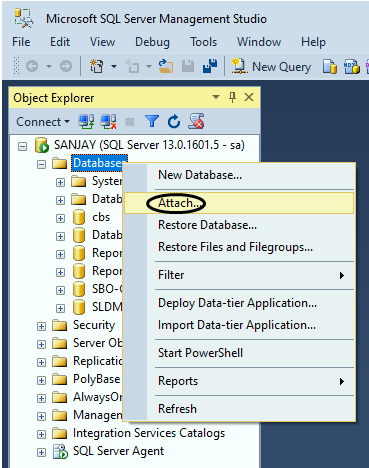Click the Integration Services Catalogs folder icon
The height and width of the screenshot is (468, 369).
[60, 433]
